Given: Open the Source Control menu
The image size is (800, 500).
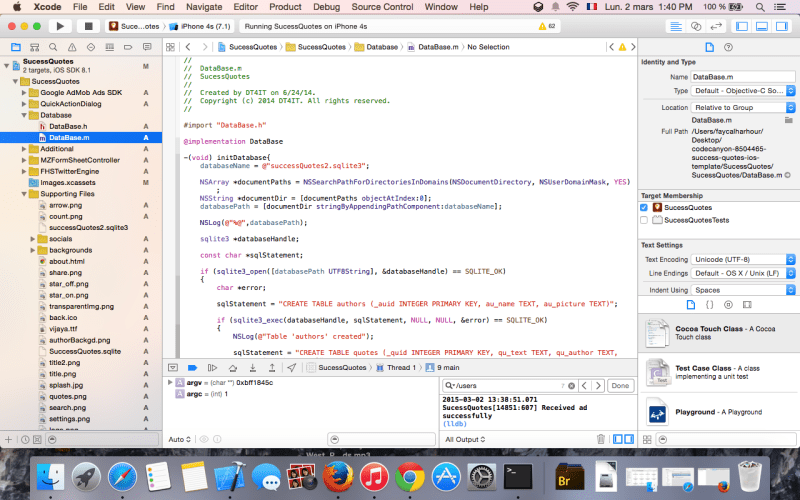Looking at the screenshot, I should (382, 7).
